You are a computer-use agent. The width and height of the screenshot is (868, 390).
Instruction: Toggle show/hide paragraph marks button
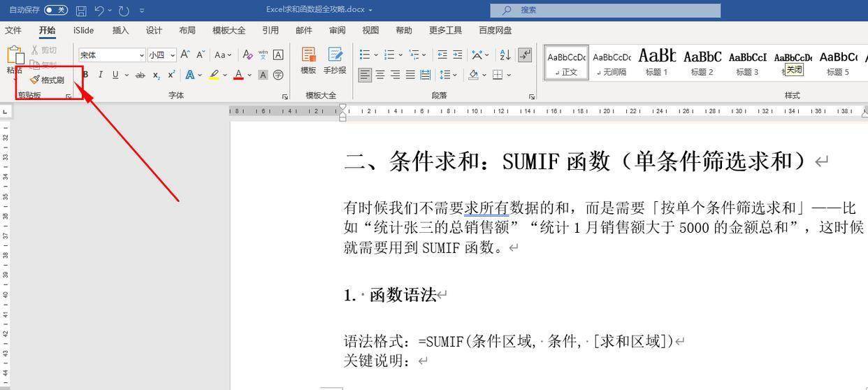(525, 55)
